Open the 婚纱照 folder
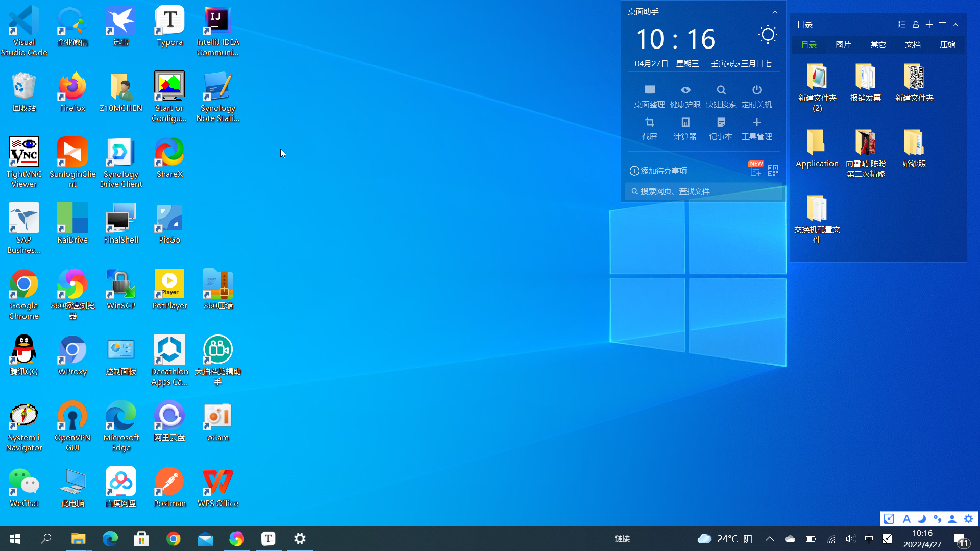 coord(914,148)
